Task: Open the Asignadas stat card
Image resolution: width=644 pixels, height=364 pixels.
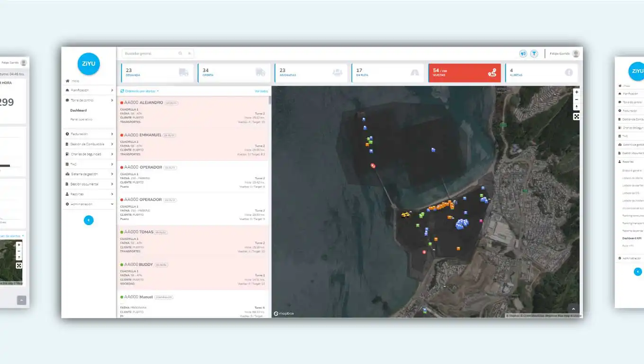Action: [311, 73]
